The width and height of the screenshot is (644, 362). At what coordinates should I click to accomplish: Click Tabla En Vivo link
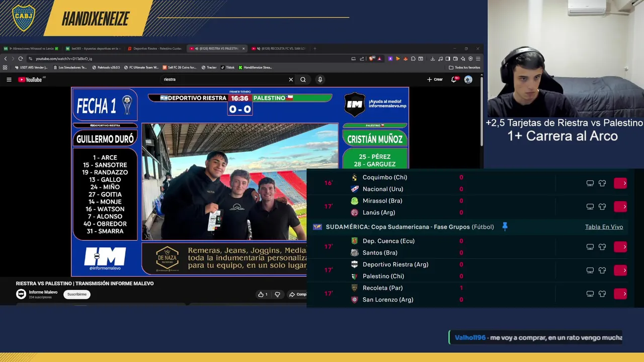(x=604, y=227)
